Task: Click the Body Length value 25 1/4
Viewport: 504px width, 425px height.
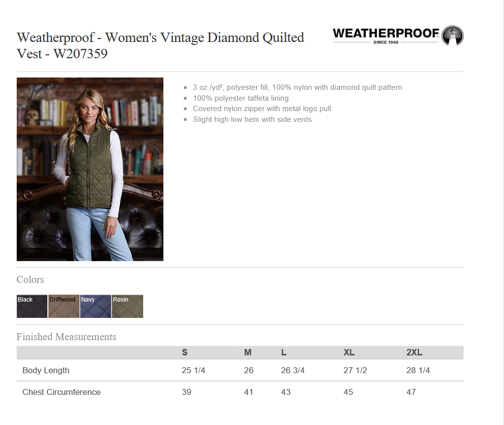Action: [x=193, y=370]
